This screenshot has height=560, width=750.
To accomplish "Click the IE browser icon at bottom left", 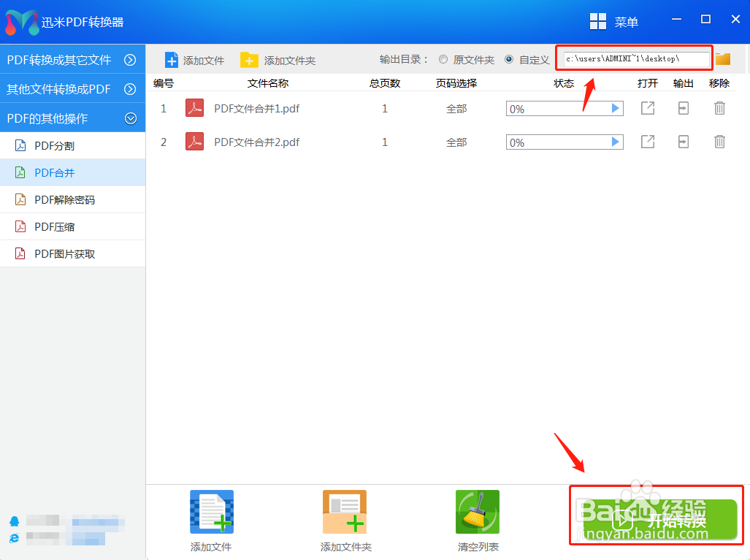I will [x=15, y=538].
